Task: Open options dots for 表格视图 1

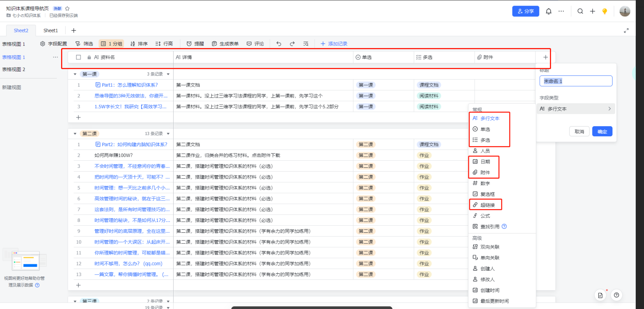Action: (x=55, y=57)
